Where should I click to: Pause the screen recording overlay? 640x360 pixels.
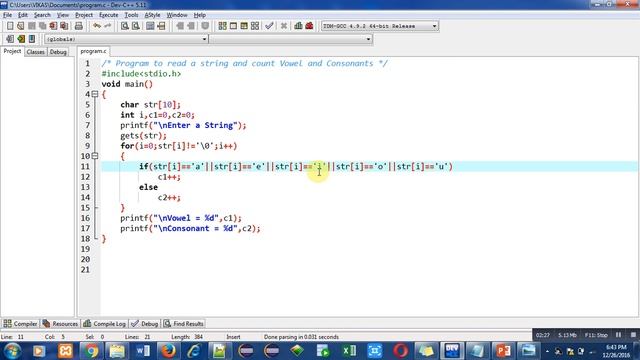pyautogui.click(x=618, y=335)
